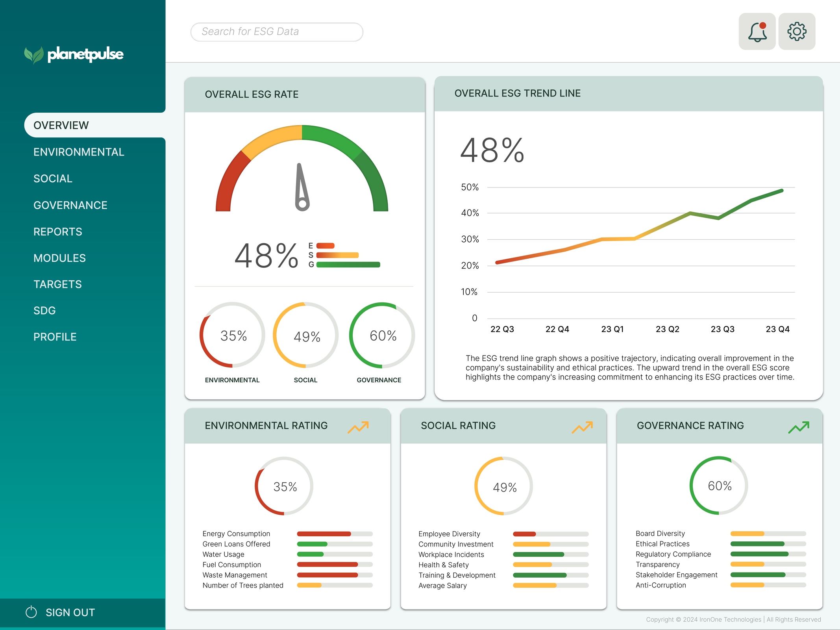
Task: Click the Green Loans Offered progress bar
Action: click(x=335, y=544)
